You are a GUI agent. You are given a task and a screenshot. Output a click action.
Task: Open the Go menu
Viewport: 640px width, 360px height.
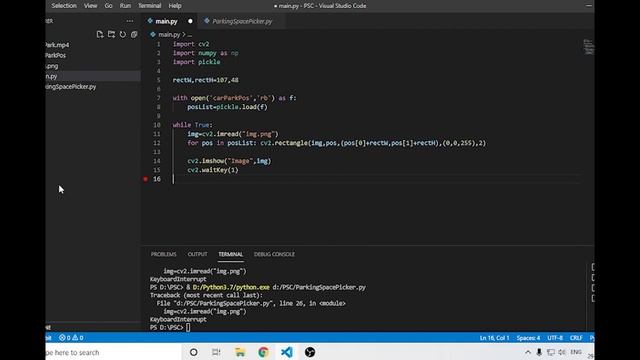[109, 6]
